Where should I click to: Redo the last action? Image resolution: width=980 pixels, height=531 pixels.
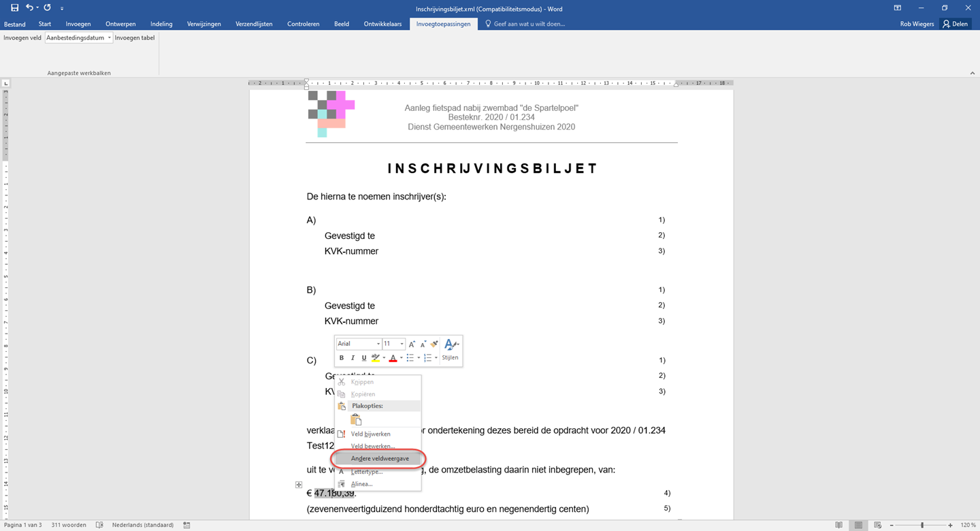coord(47,7)
